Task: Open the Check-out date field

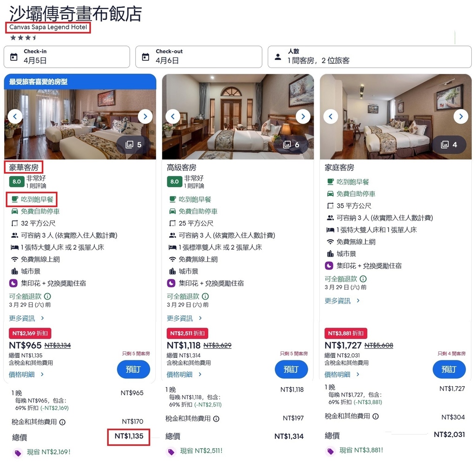Action: point(199,57)
